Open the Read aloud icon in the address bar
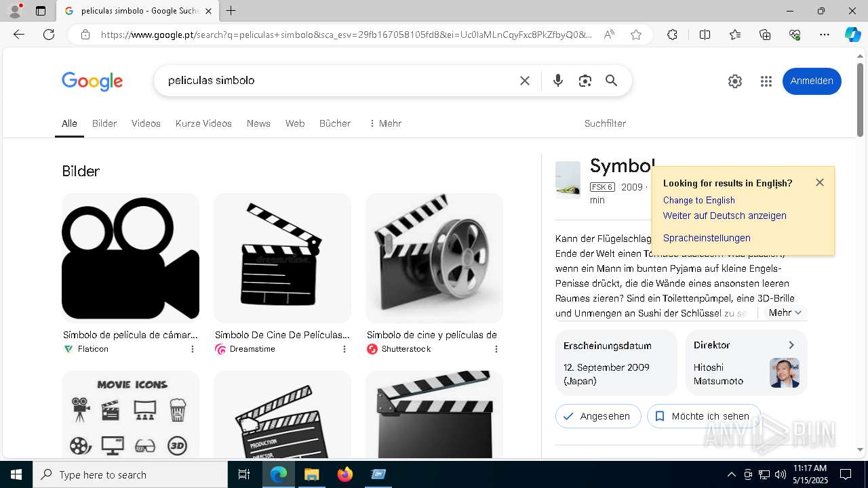This screenshot has height=488, width=868. (x=609, y=35)
